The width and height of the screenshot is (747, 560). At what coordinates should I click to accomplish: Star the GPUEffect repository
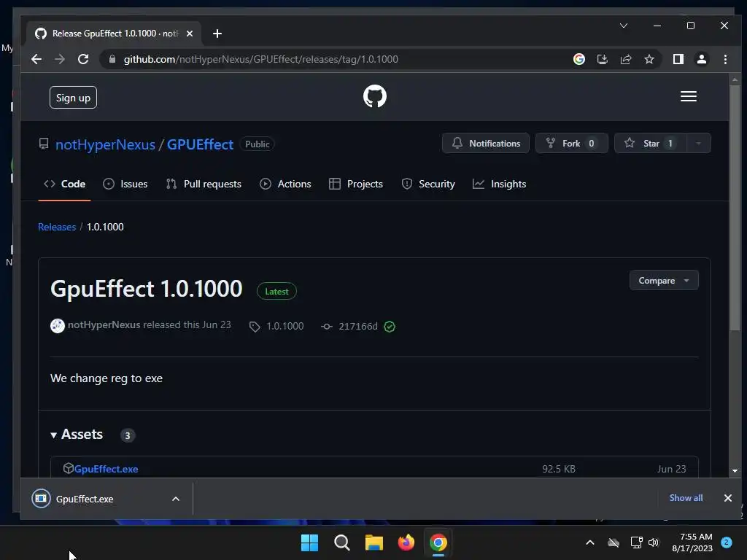[651, 144]
